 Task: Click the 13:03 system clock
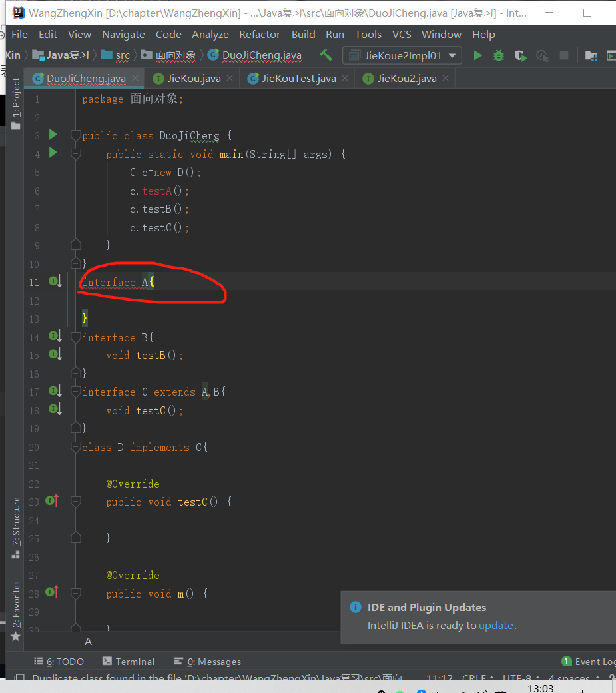point(541,688)
